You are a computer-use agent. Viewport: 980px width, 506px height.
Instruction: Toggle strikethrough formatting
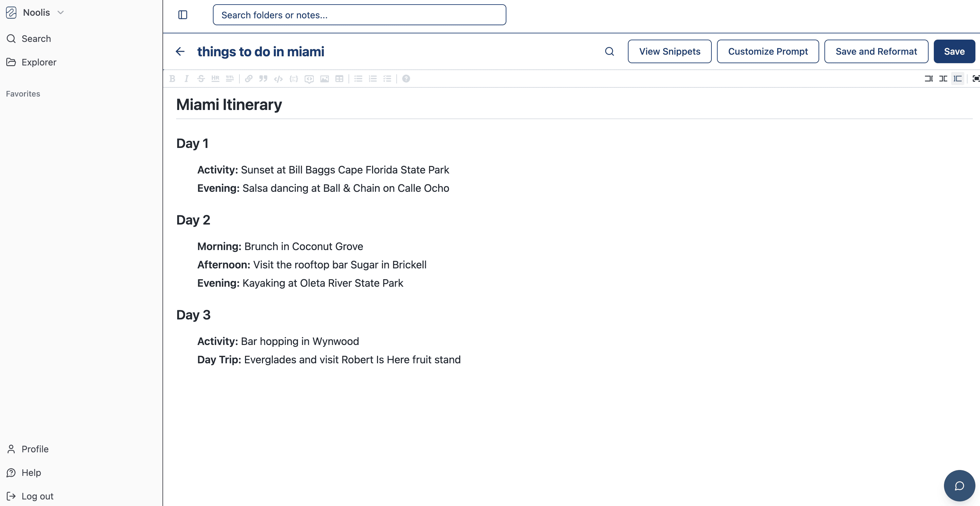point(201,79)
